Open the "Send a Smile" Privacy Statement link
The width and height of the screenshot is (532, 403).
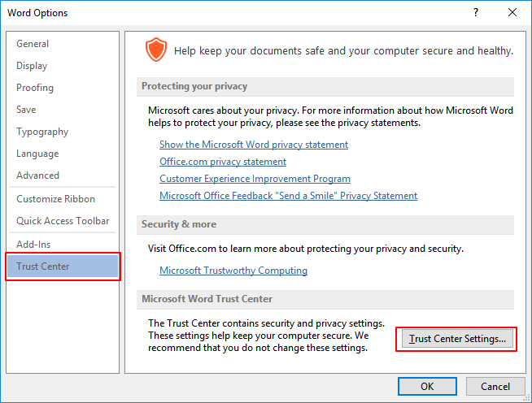288,196
